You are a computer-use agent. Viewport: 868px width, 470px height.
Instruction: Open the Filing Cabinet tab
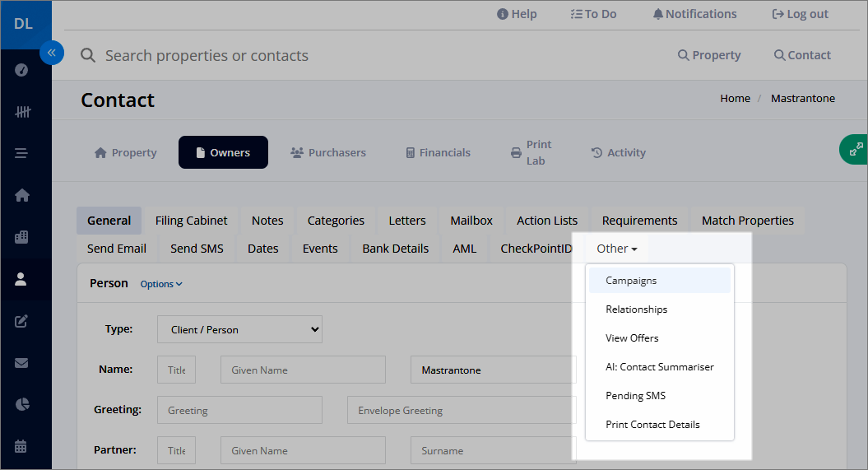click(191, 221)
